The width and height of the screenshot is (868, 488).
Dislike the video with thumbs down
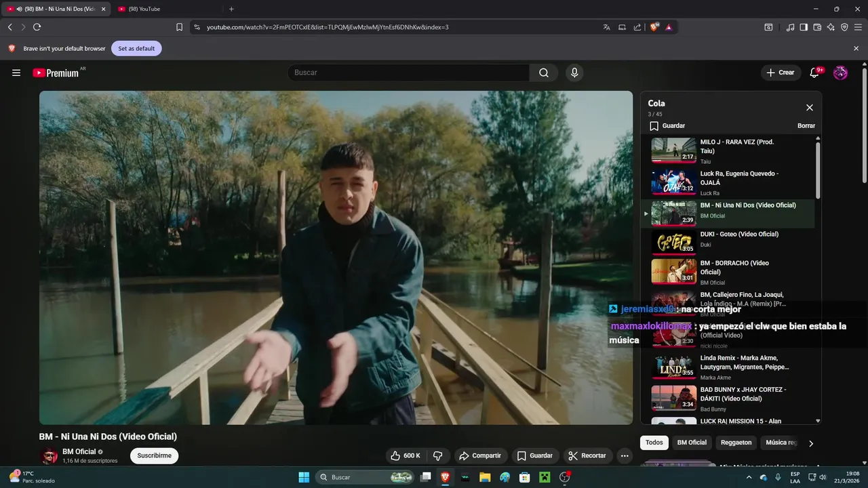pyautogui.click(x=437, y=455)
